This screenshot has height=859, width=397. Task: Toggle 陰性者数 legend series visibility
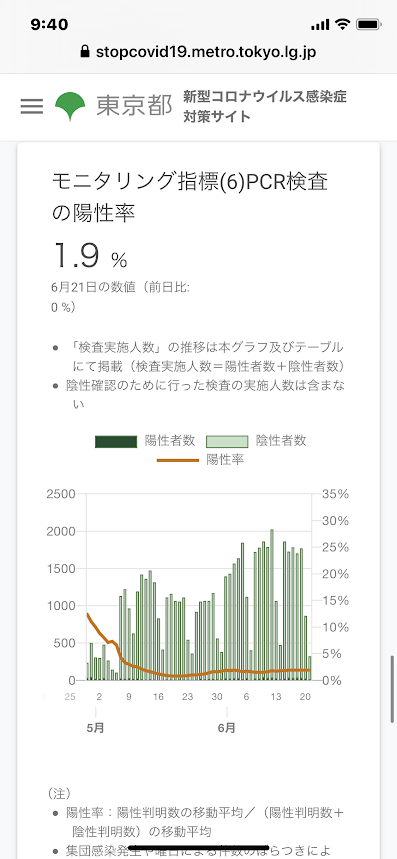[256, 440]
